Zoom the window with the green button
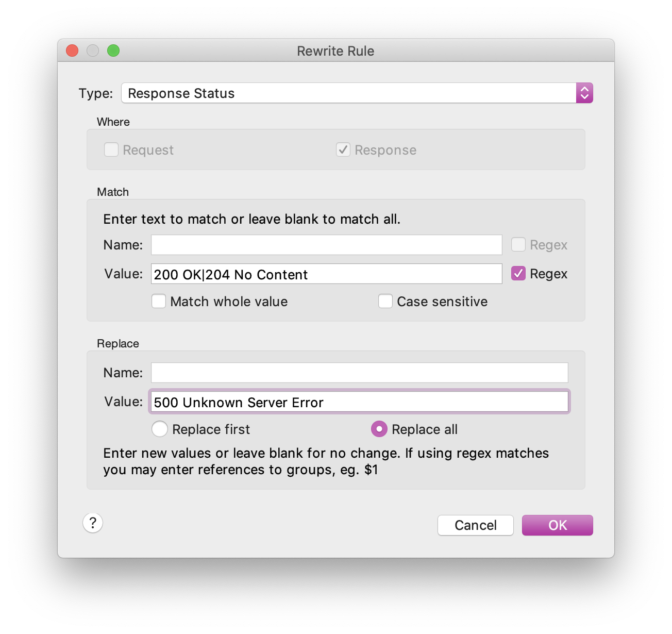Viewport: 672px width, 634px height. pos(113,51)
